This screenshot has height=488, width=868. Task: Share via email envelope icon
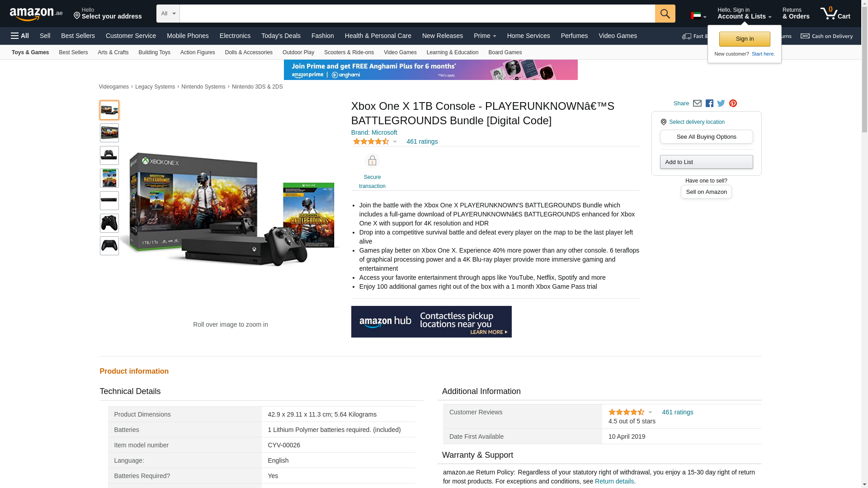(697, 103)
